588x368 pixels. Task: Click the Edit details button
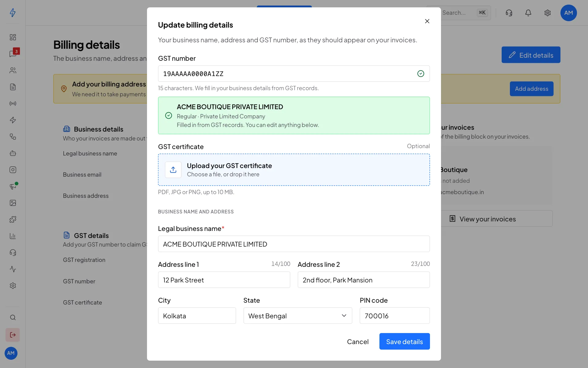coord(531,55)
